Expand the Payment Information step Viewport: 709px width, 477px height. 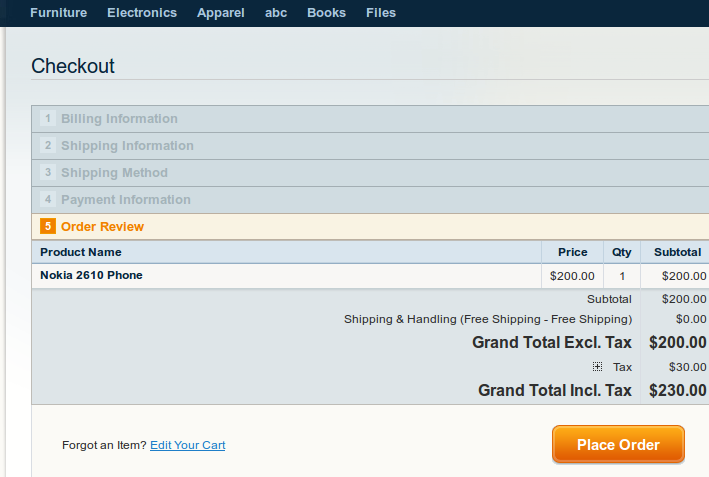click(370, 199)
